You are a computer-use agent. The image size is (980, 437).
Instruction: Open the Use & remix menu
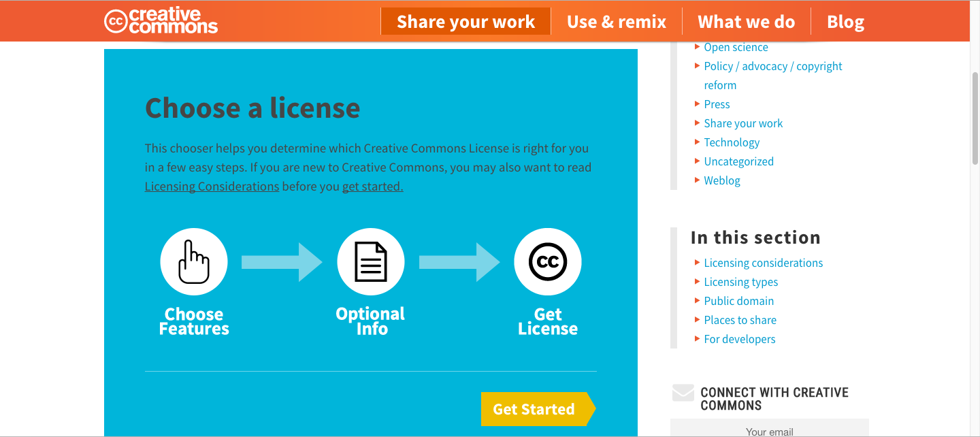(x=617, y=22)
